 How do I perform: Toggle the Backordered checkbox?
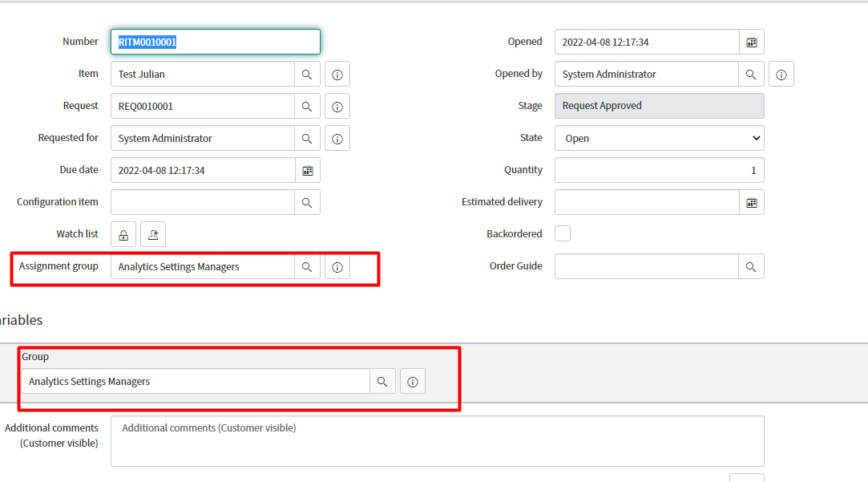point(563,234)
